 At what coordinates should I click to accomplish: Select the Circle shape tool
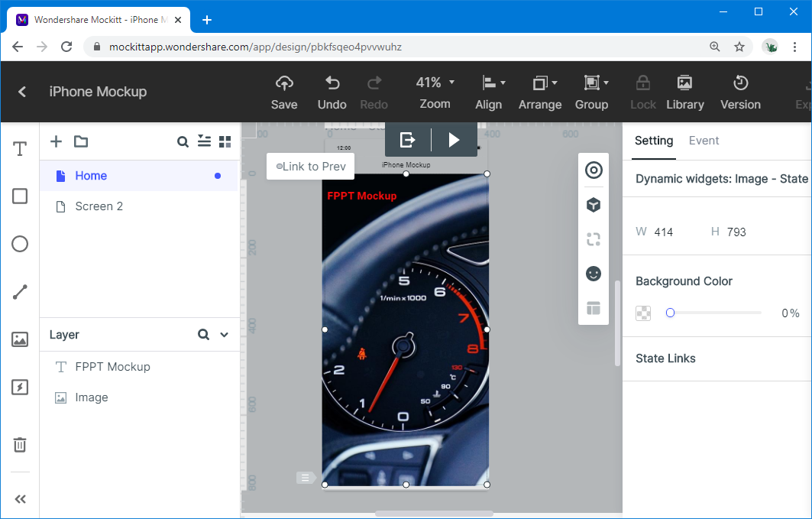point(20,244)
